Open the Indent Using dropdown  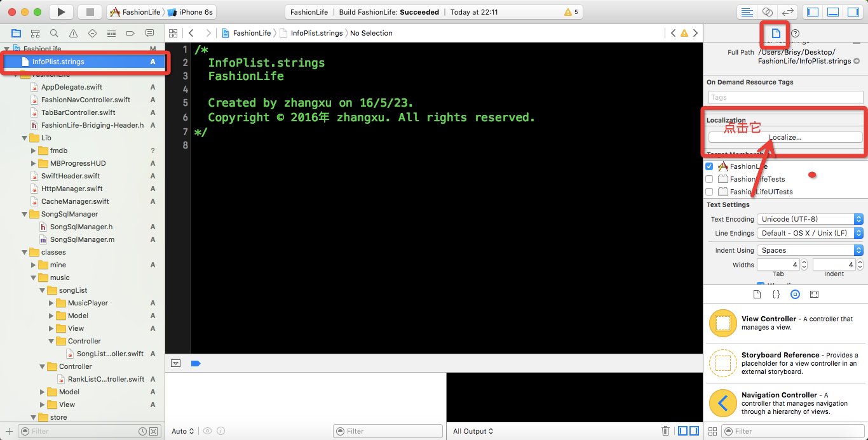tap(810, 250)
